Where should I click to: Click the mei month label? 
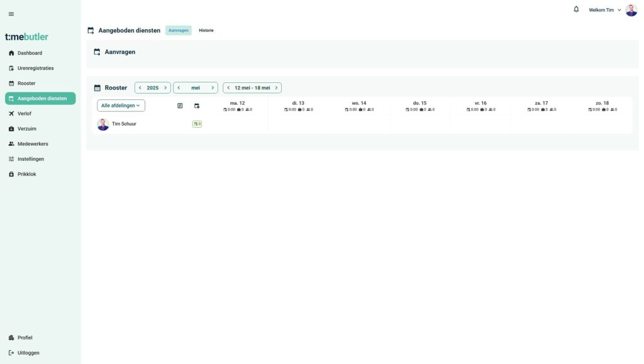coord(196,88)
